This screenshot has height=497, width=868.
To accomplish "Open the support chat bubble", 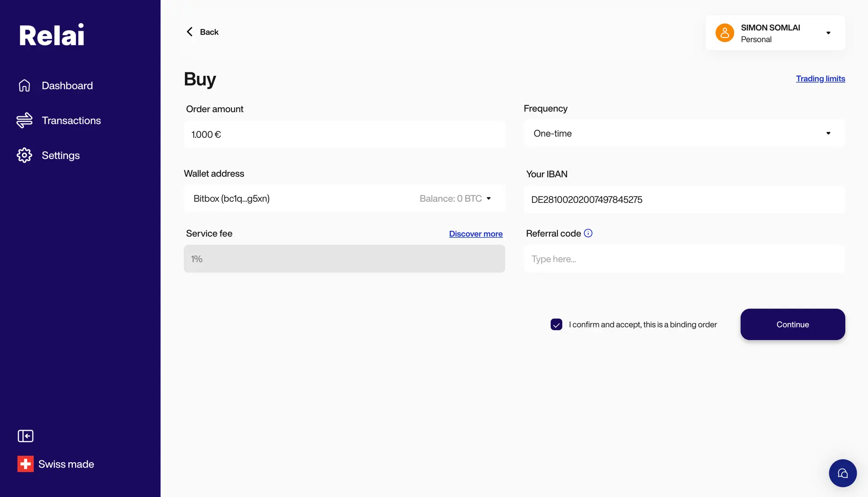I will (x=843, y=473).
